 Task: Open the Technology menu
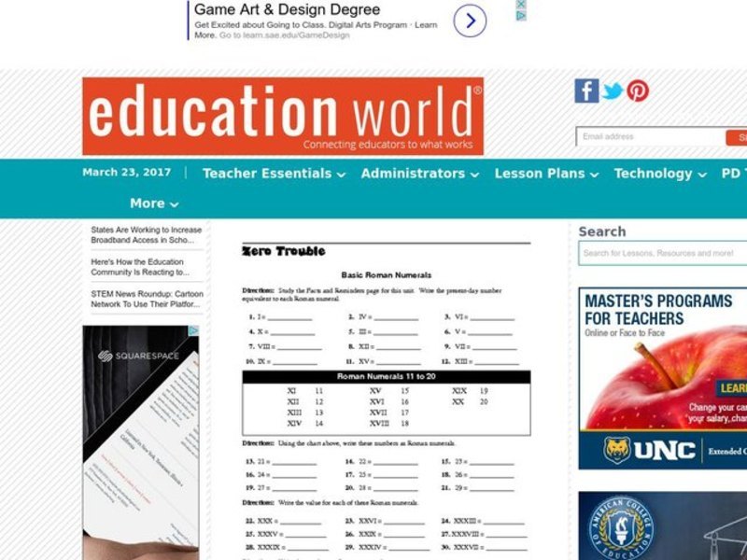[659, 174]
